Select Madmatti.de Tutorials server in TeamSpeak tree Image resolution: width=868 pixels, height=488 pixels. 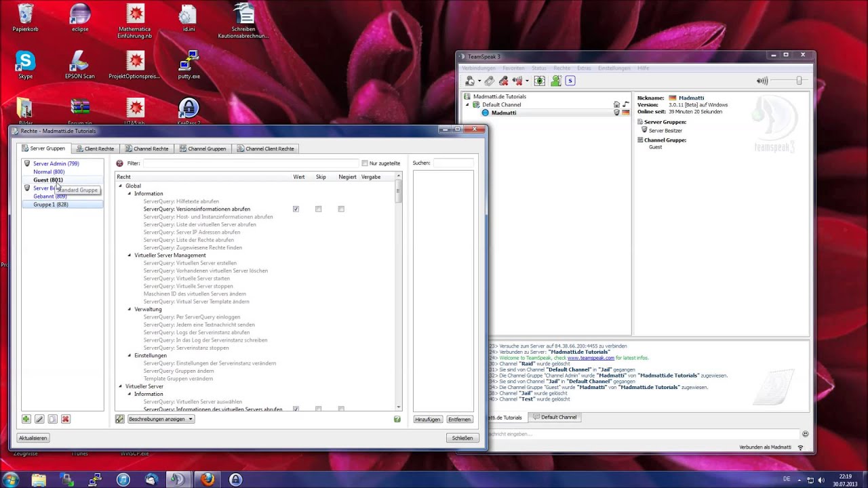[500, 97]
